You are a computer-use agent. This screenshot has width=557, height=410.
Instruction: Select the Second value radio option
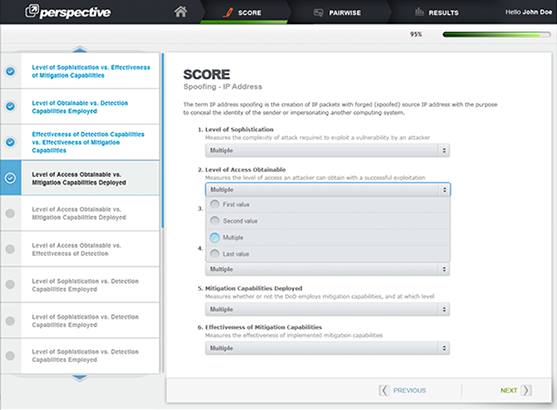(215, 221)
